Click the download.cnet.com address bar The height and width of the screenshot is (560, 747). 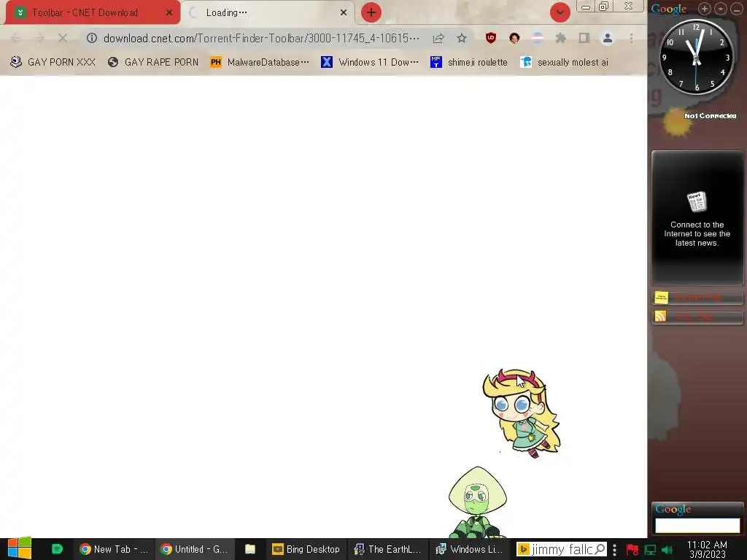click(261, 38)
